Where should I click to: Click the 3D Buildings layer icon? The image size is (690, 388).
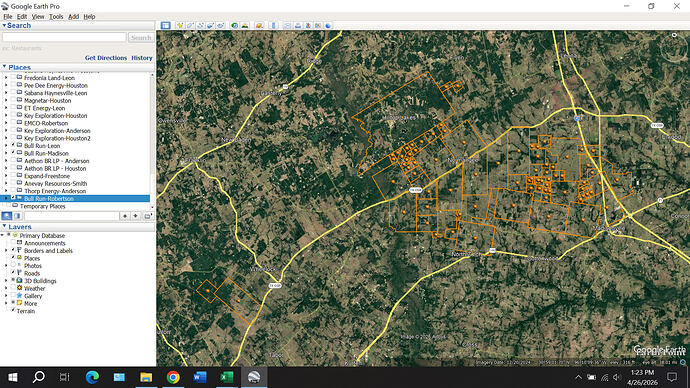(19, 281)
